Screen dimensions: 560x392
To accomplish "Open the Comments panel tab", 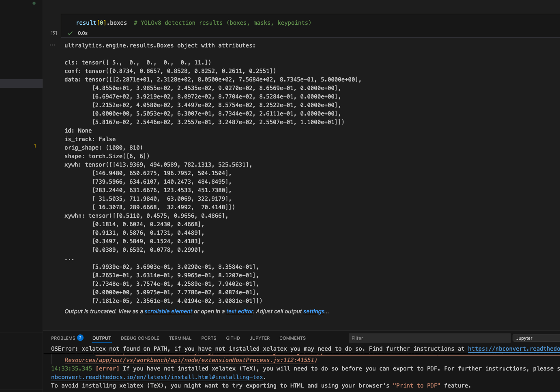I will 292,338.
